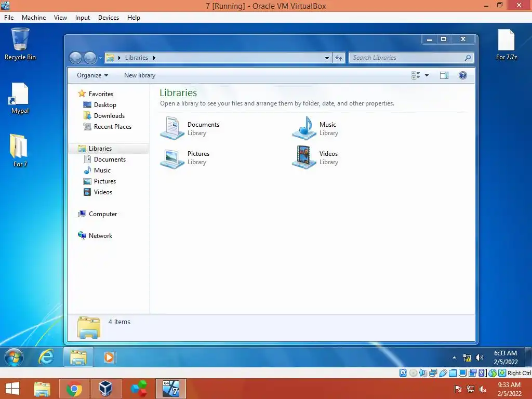Open the Documents library in the main pane
Screen dimensions: 532x399
tap(190, 128)
